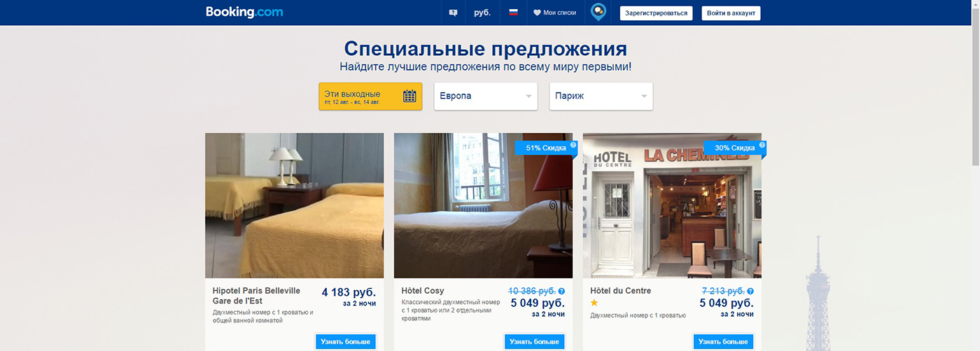Click Узнать больше for Hôtel Cosy
The width and height of the screenshot is (980, 351).
click(534, 342)
